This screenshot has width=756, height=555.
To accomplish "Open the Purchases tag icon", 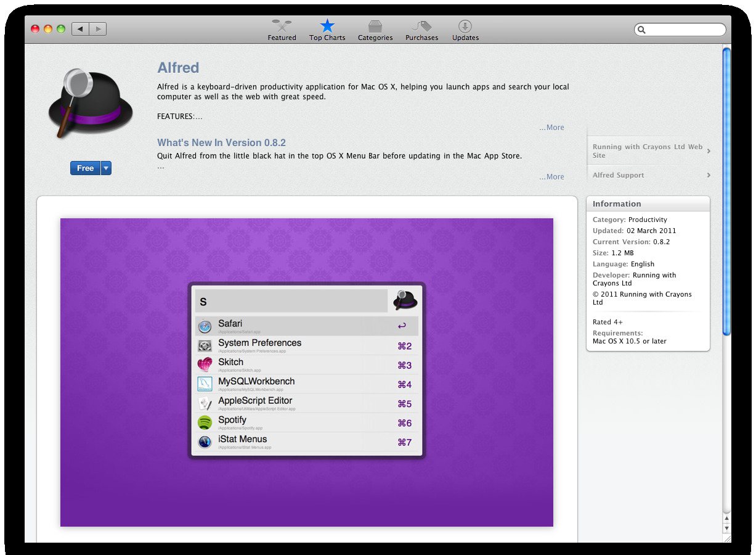I will [422, 26].
